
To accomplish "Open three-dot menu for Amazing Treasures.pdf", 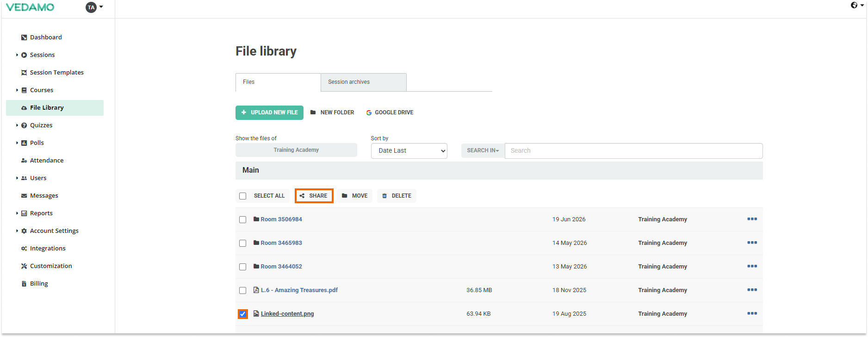I will (752, 290).
